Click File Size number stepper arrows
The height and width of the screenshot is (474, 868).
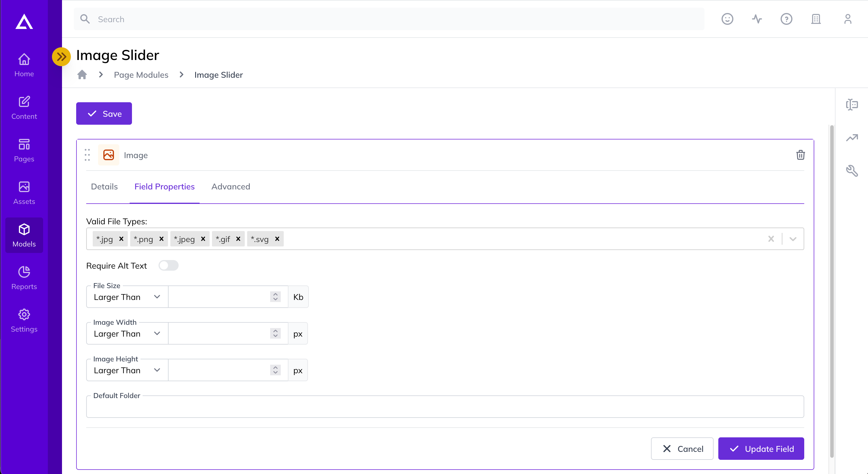pos(275,297)
